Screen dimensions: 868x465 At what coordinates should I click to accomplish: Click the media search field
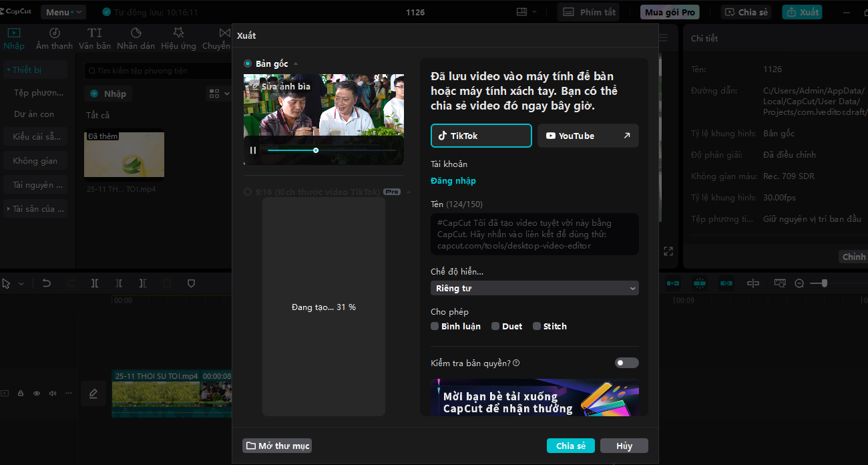coord(158,70)
